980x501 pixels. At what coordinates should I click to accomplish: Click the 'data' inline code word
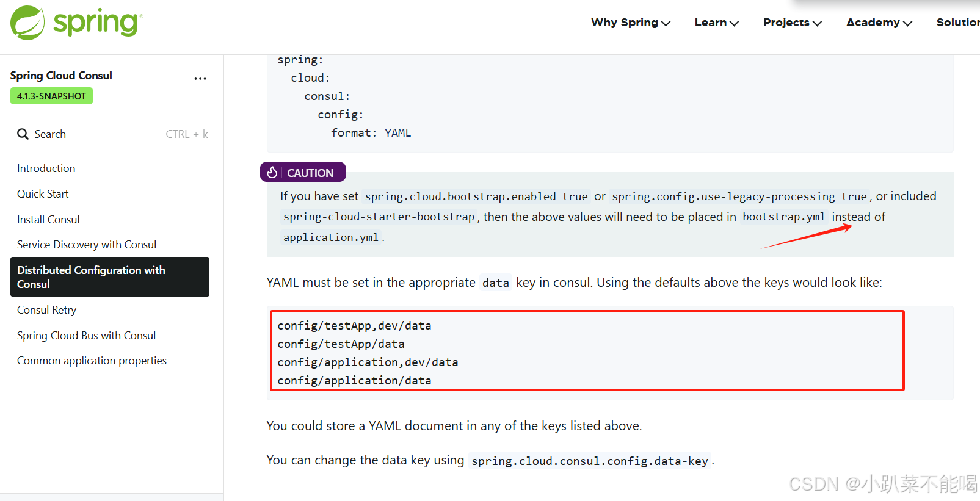[x=496, y=283]
